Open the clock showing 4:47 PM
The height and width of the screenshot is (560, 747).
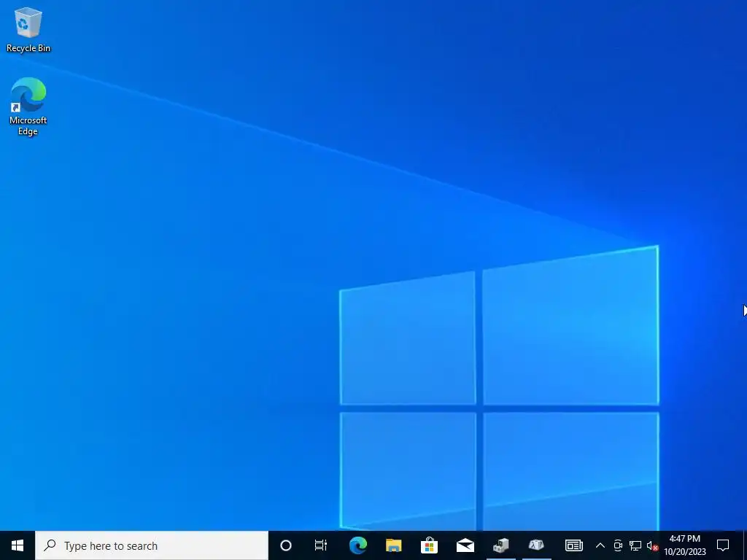pos(684,545)
